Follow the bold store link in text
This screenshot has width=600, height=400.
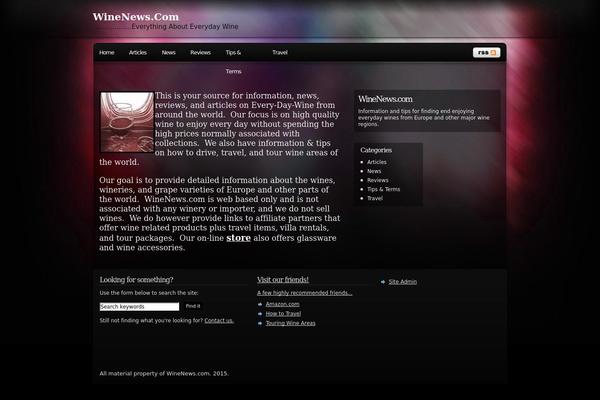click(x=238, y=238)
